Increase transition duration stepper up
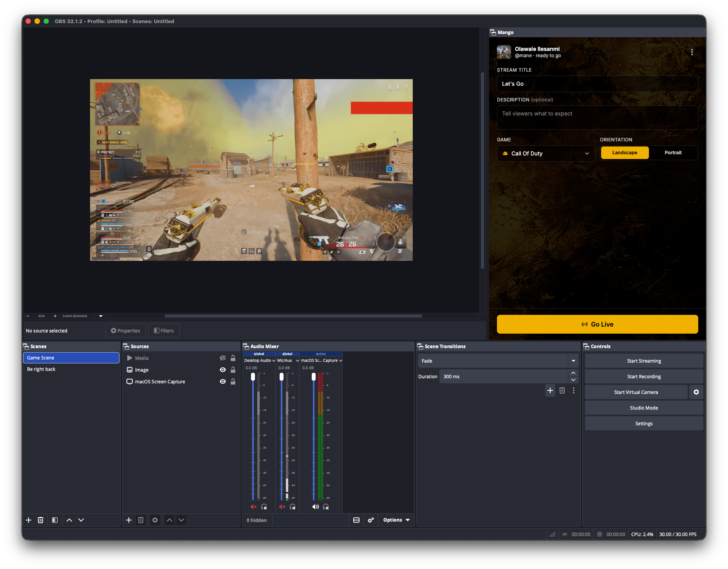 click(x=573, y=373)
